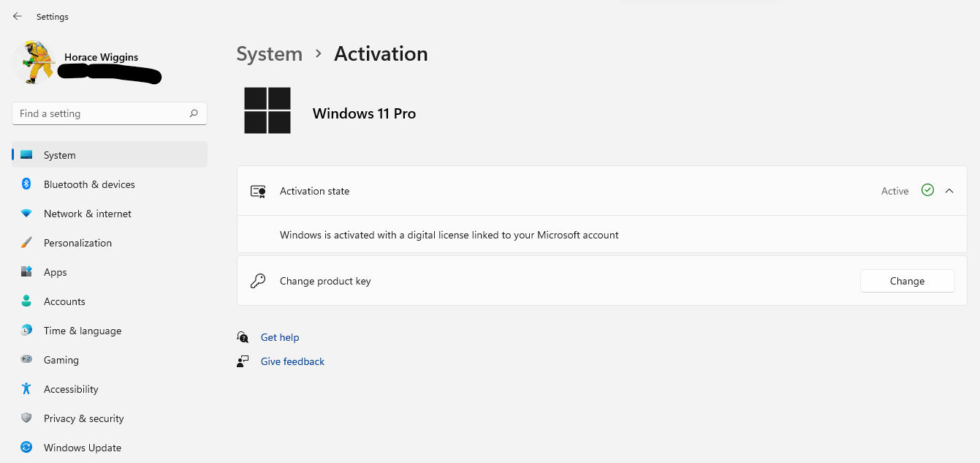The height and width of the screenshot is (463, 980).
Task: Click the Accounts icon
Action: 26,301
